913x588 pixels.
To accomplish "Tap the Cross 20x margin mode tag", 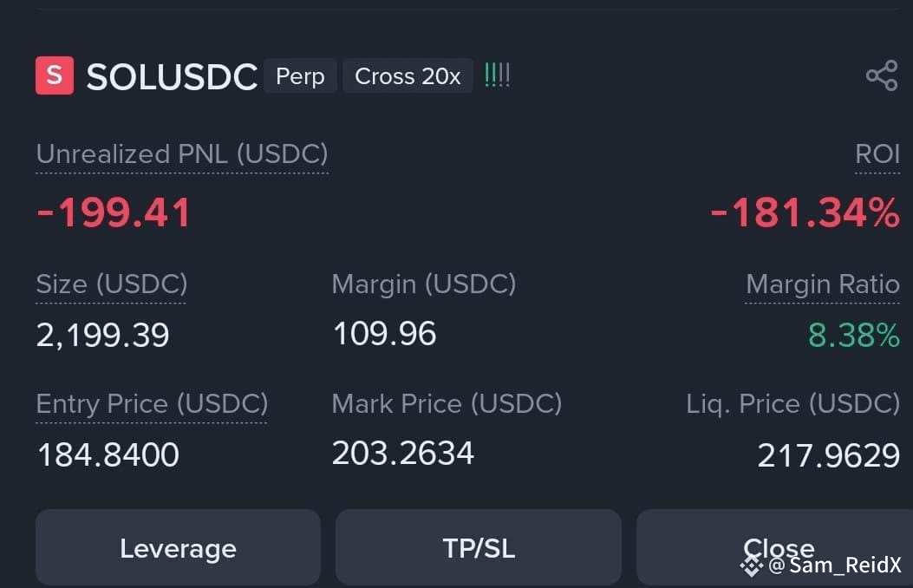I will point(408,76).
